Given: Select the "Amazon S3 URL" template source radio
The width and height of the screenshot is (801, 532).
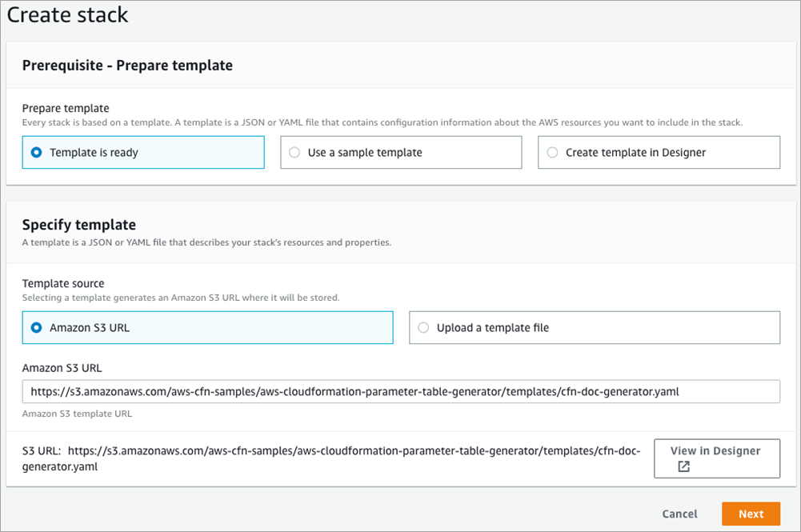Looking at the screenshot, I should coord(35,327).
